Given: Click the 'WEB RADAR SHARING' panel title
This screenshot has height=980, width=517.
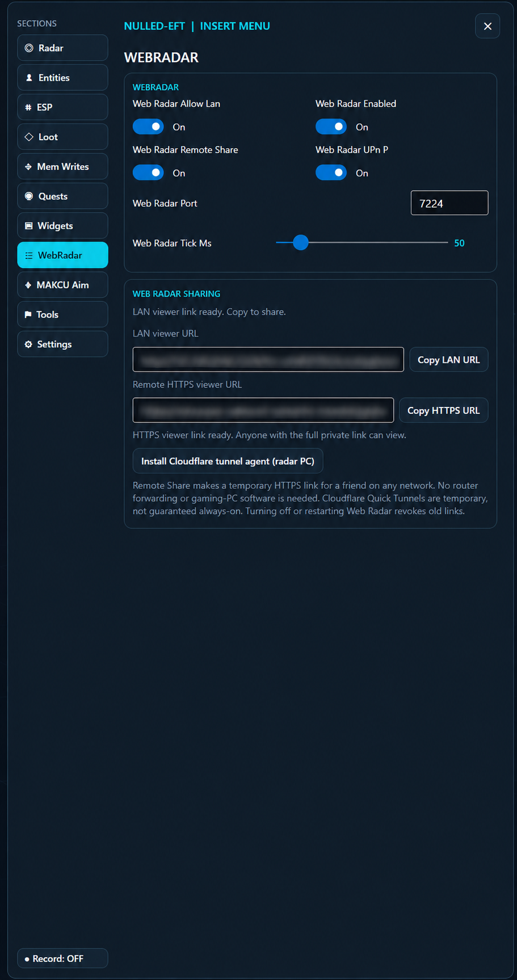Looking at the screenshot, I should [176, 294].
